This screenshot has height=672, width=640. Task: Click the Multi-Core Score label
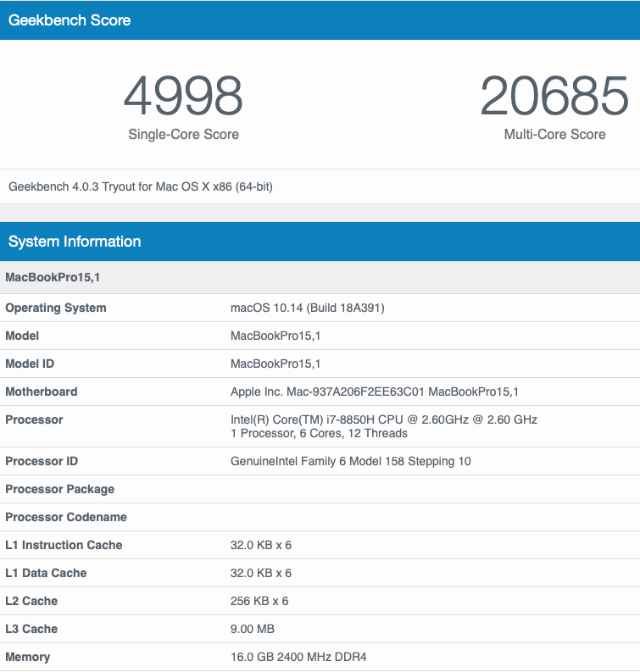tap(554, 134)
